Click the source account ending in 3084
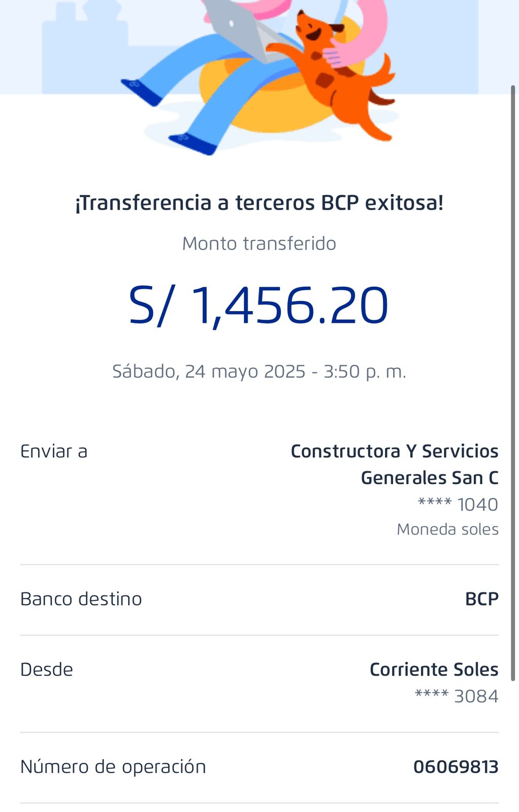 coord(456,696)
